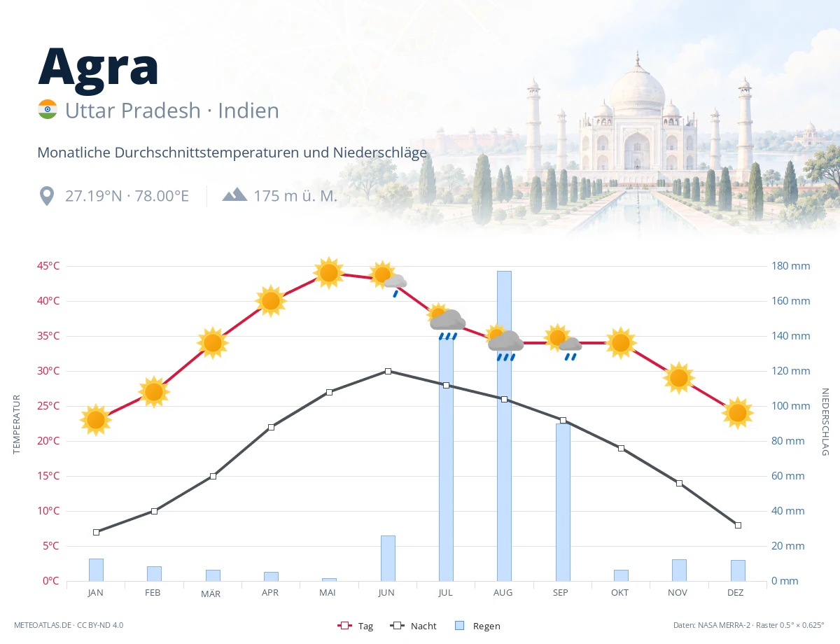Image resolution: width=840 pixels, height=644 pixels.
Task: Click the January night temperature data point
Action: [x=96, y=532]
